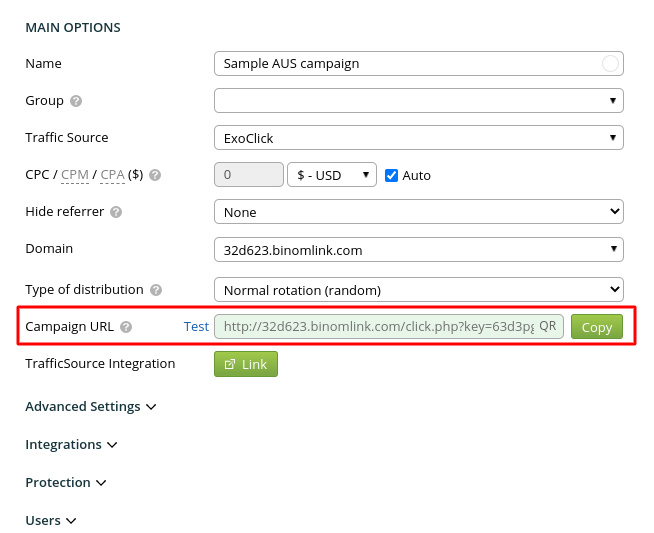Open the Domain dropdown
Viewport: 654px width, 533px height.
[418, 249]
